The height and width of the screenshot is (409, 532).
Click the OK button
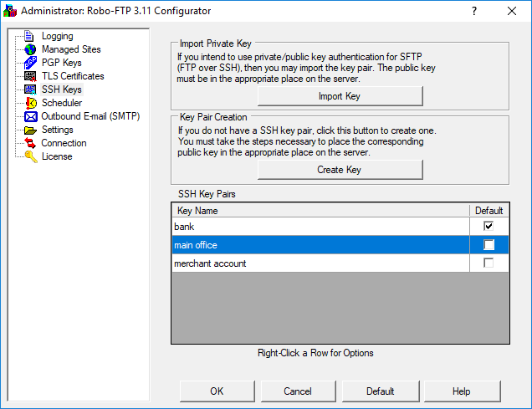click(x=217, y=391)
